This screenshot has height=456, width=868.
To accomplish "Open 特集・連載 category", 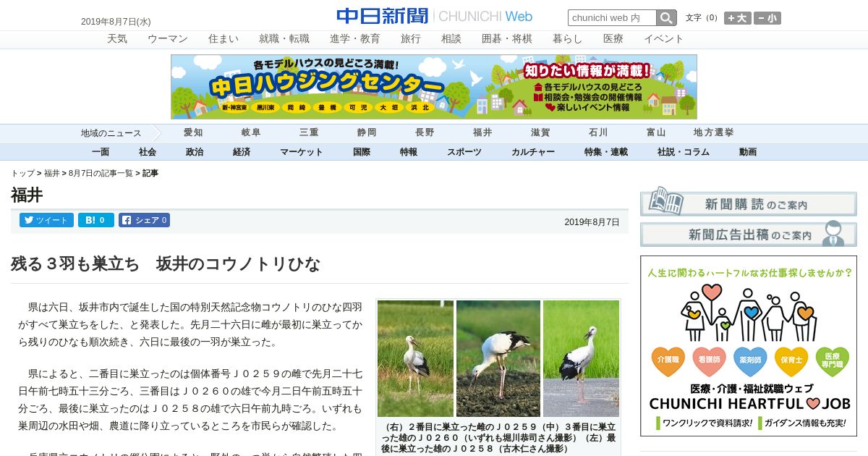I will point(606,152).
